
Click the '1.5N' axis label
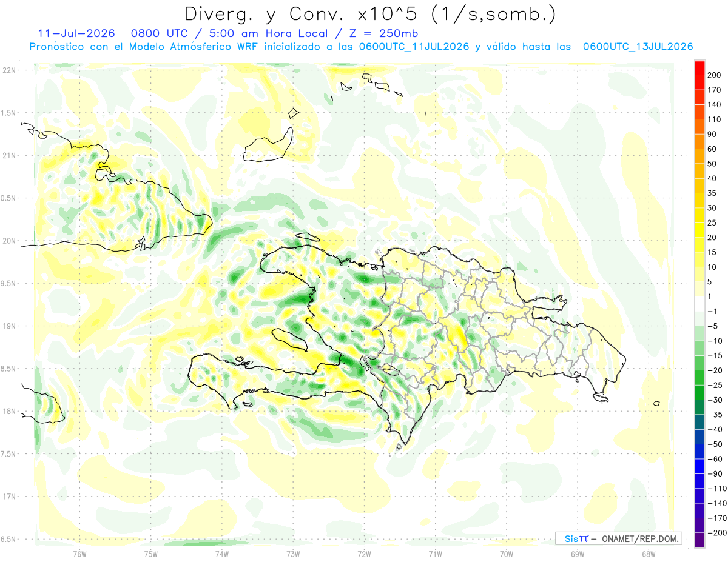tap(9, 113)
